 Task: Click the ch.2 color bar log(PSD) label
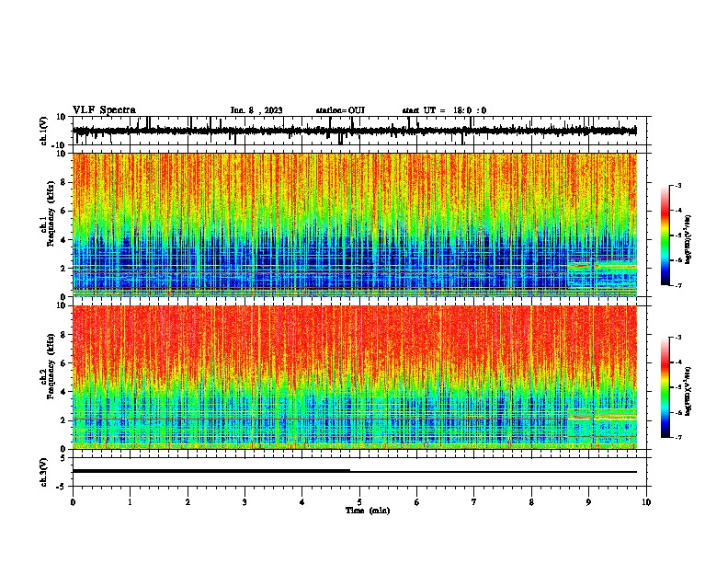[688, 392]
